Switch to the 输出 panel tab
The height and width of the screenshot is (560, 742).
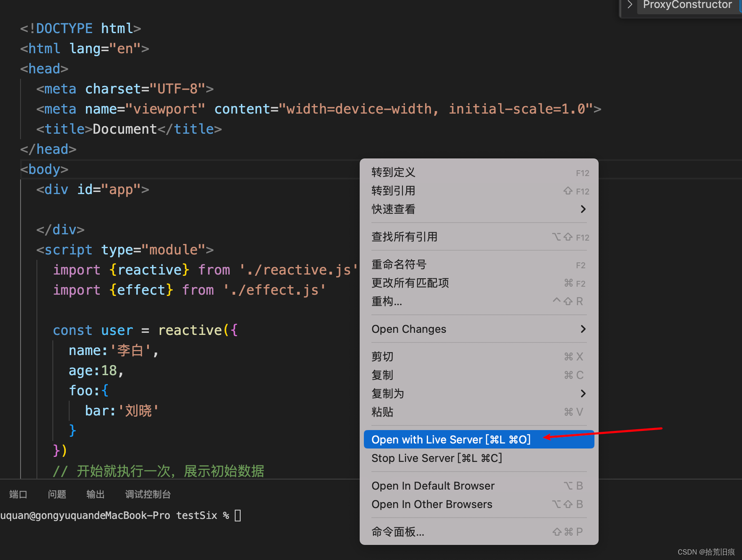[95, 495]
